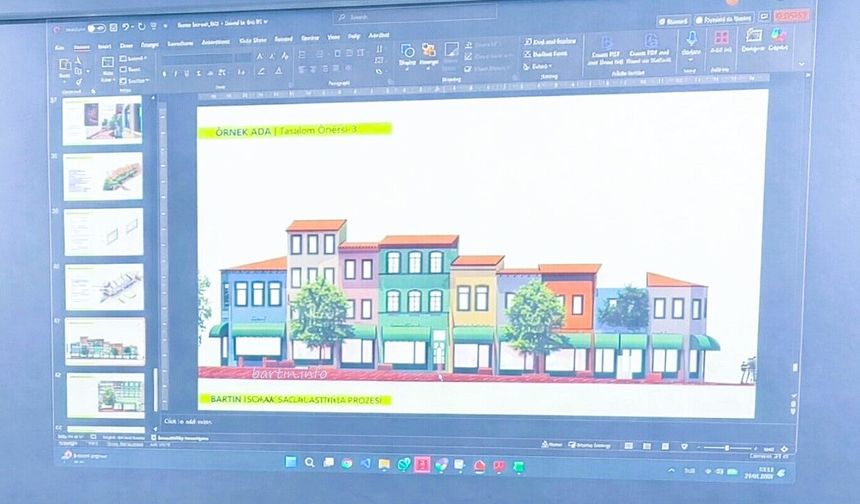Click the bullets list icon
Image resolution: width=860 pixels, height=504 pixels.
tap(302, 55)
